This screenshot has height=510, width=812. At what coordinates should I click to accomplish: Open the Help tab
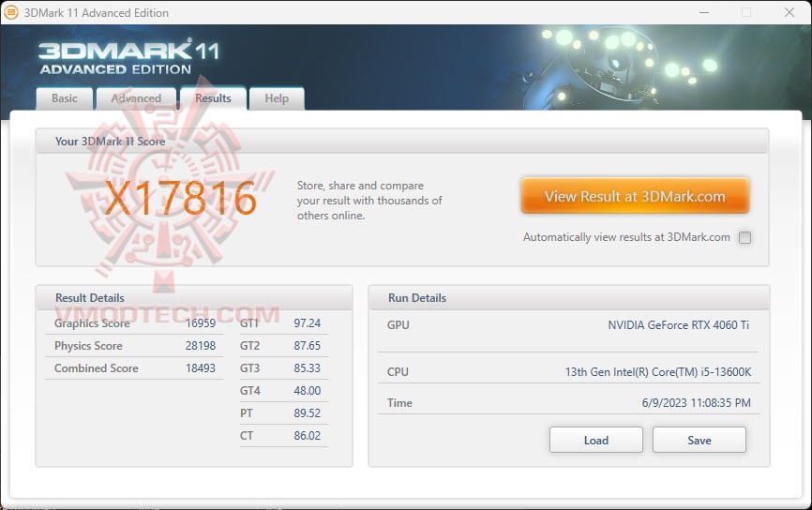pos(277,98)
